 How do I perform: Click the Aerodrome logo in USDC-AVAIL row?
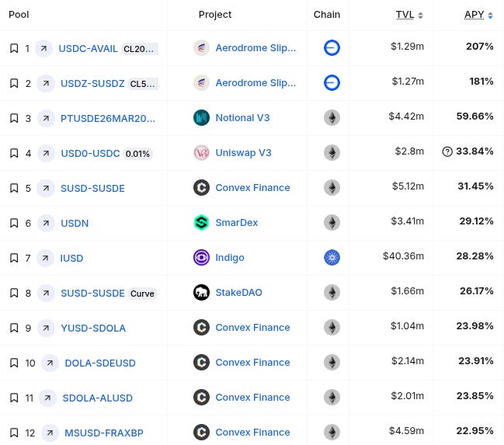pos(202,48)
